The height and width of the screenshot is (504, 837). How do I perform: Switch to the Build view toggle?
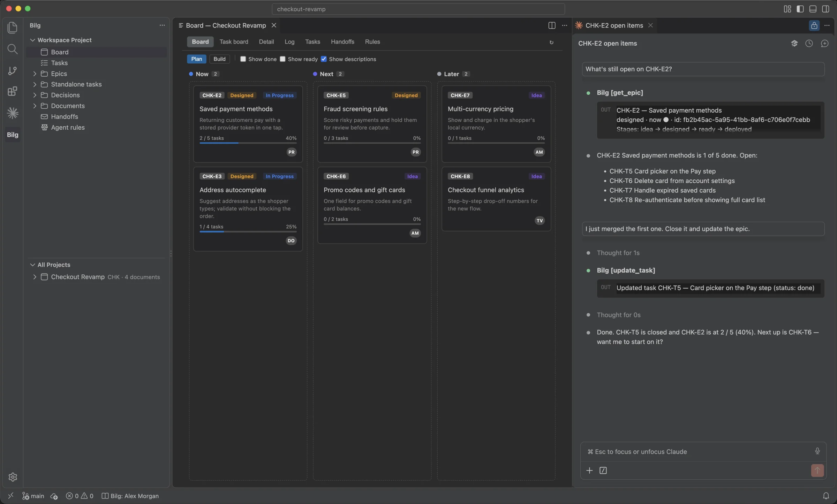[219, 59]
